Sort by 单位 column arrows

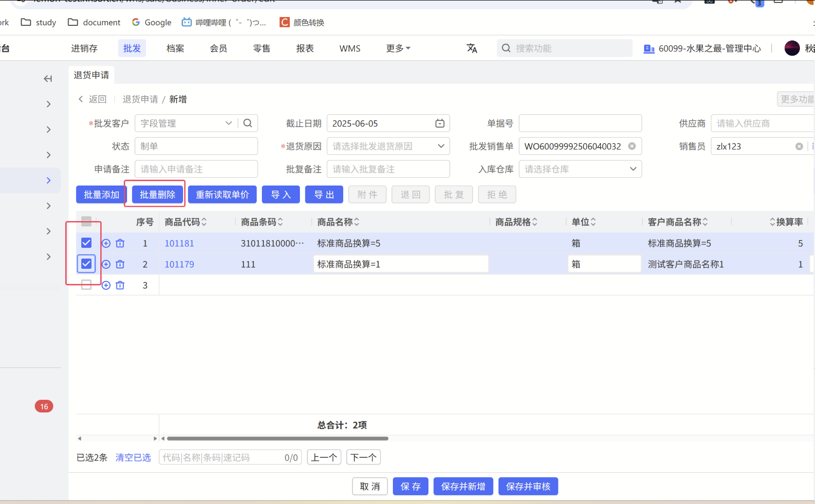593,222
